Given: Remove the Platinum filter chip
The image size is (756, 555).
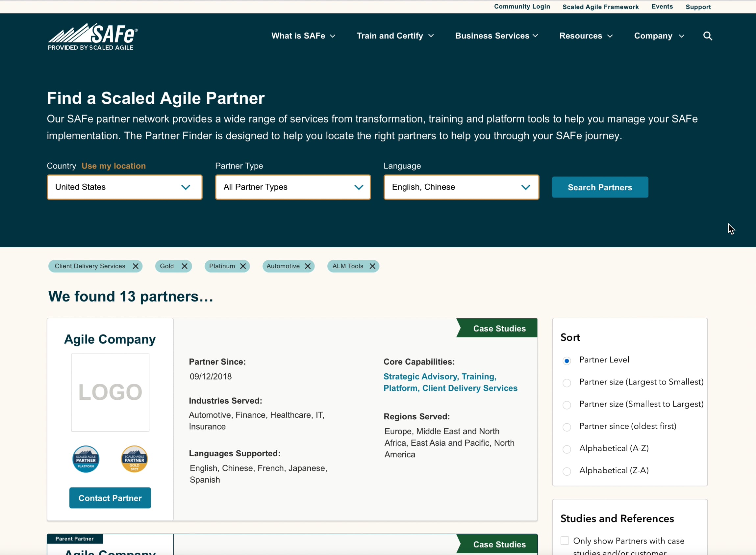Looking at the screenshot, I should [x=243, y=266].
